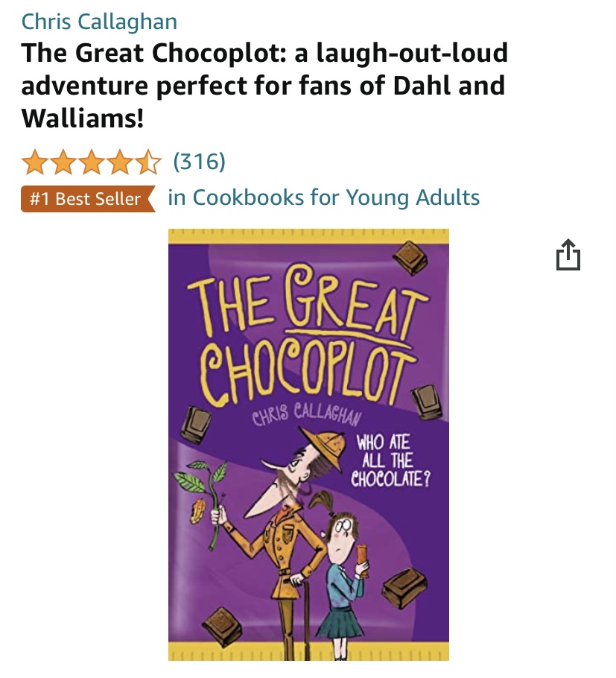Open the Chris Callaghan author page
The image size is (616, 678).
(99, 22)
